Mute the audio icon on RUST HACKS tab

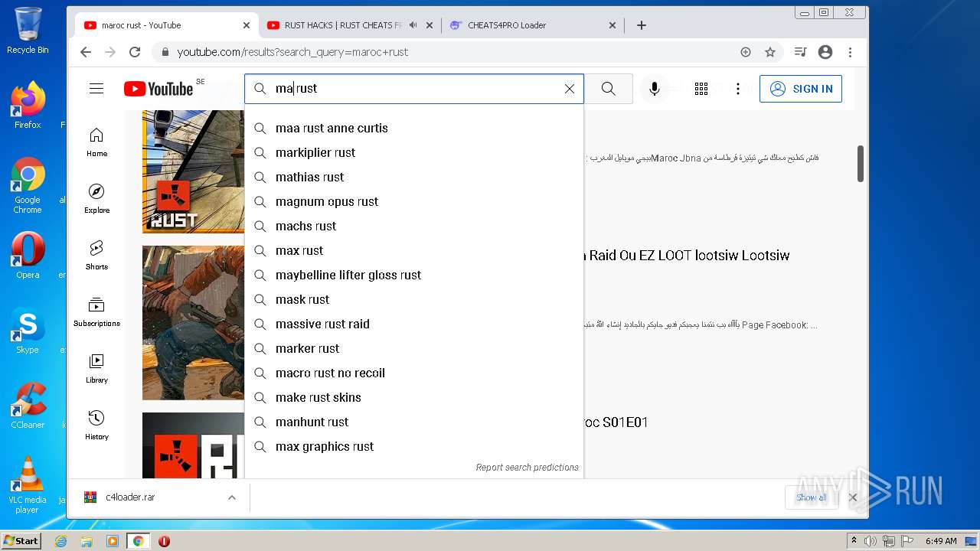[x=413, y=25]
